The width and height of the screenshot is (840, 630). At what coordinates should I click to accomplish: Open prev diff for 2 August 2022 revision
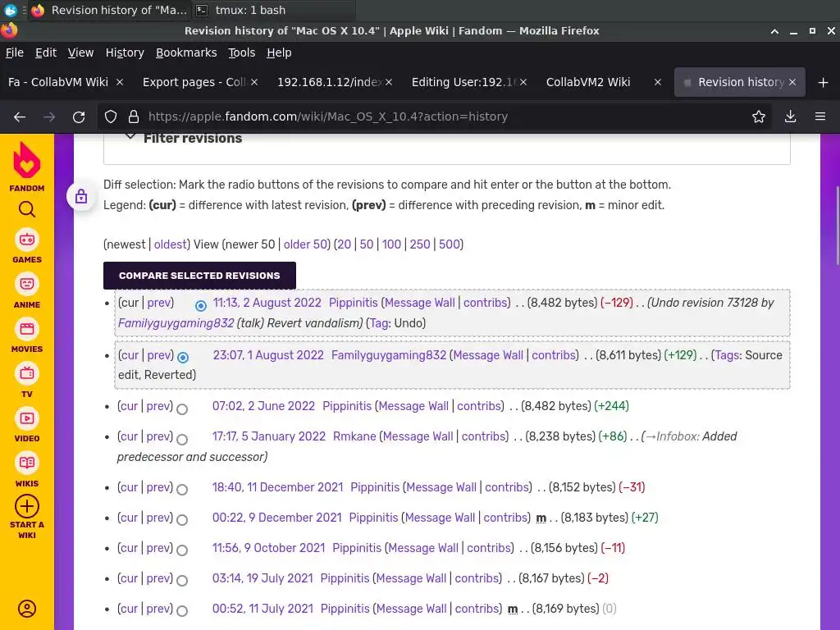[160, 303]
